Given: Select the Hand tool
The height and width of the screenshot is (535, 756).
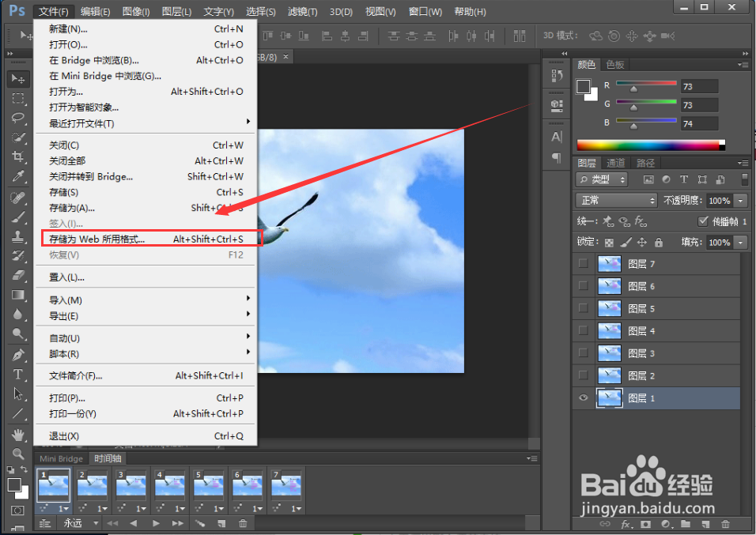Looking at the screenshot, I should pyautogui.click(x=18, y=435).
